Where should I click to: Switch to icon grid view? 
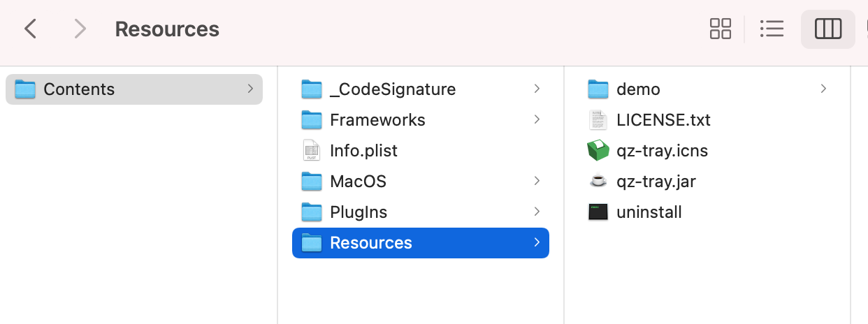720,29
